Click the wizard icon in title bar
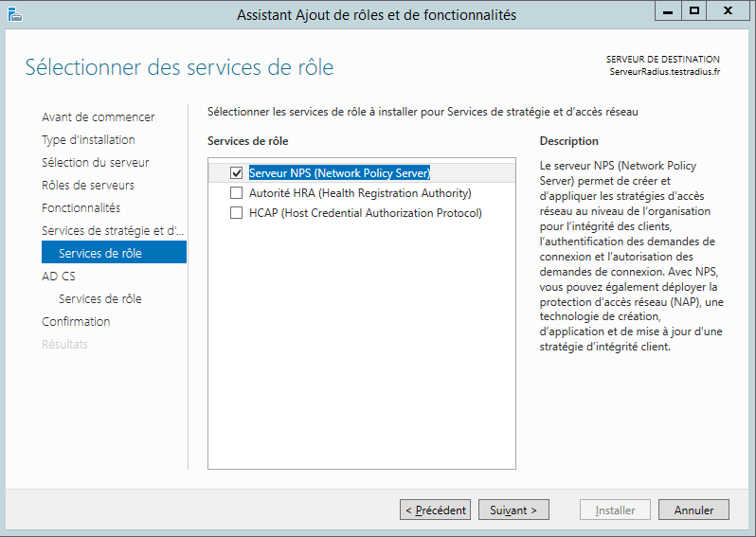Viewport: 756px width, 537px height. coord(12,13)
